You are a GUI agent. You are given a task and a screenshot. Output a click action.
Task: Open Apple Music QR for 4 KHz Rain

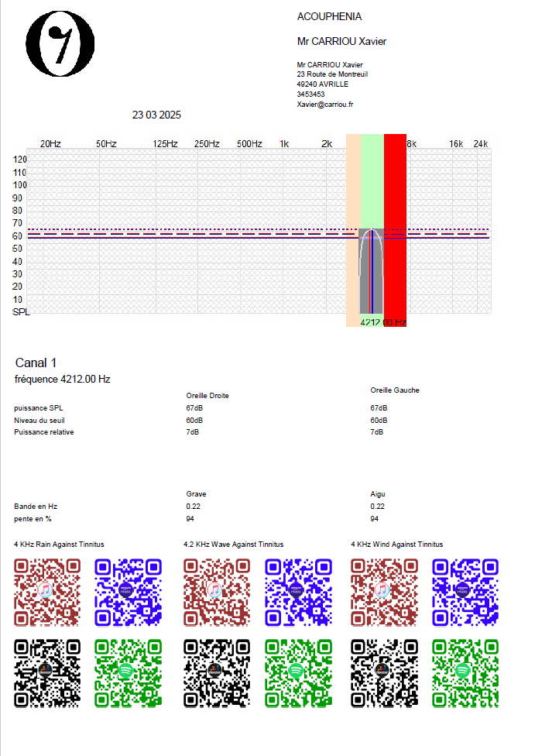46,592
